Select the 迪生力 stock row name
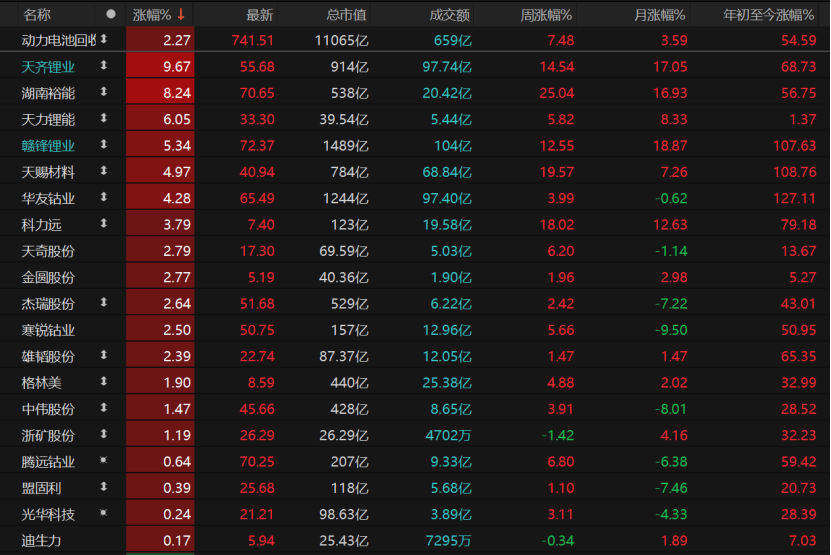831x555 pixels. (41, 539)
